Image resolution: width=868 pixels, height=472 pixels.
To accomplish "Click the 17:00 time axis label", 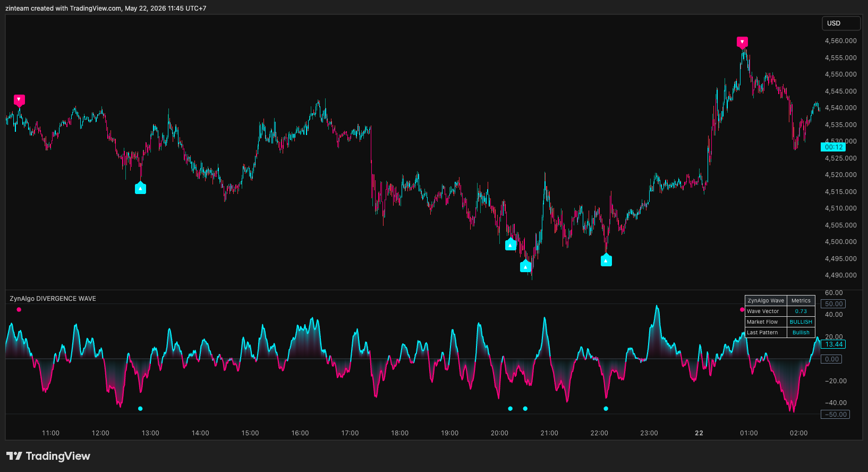I will pyautogui.click(x=350, y=433).
